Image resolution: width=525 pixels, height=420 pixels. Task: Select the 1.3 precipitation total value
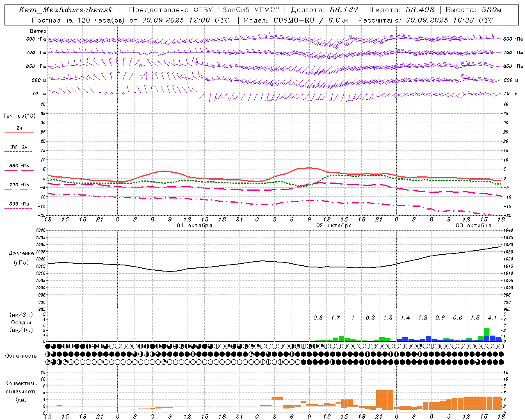[422, 317]
